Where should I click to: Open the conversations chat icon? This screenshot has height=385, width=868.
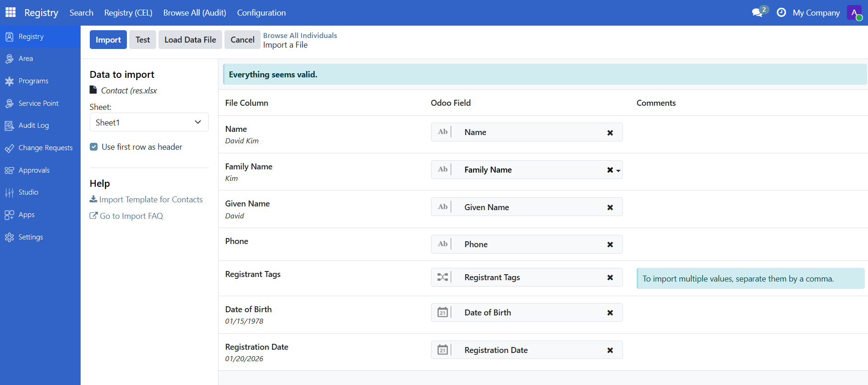click(x=757, y=13)
